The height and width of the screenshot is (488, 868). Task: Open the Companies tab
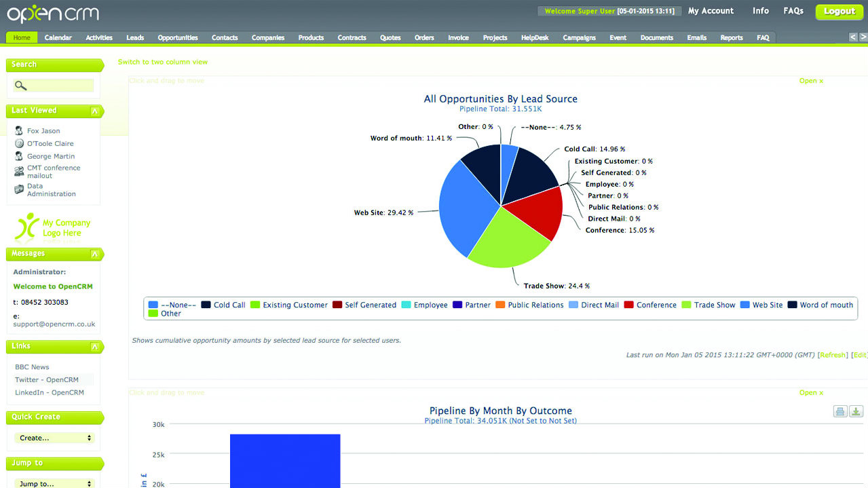click(268, 37)
